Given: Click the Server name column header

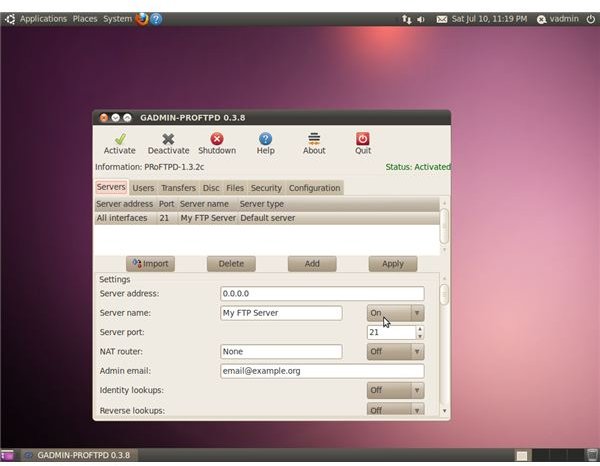Looking at the screenshot, I should point(207,204).
